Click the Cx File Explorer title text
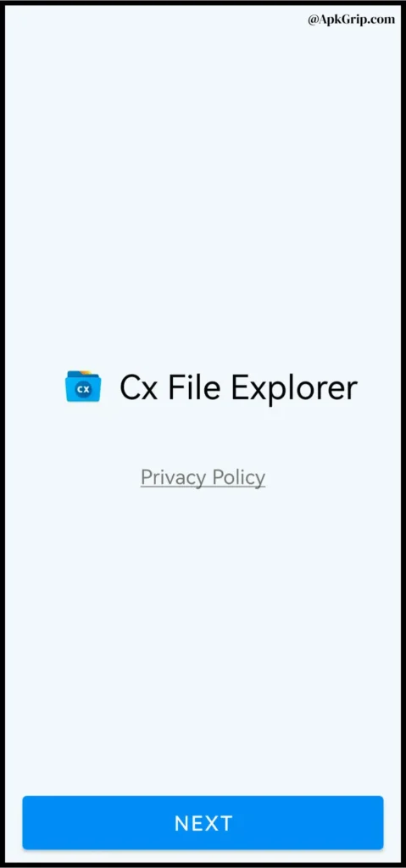 click(238, 387)
